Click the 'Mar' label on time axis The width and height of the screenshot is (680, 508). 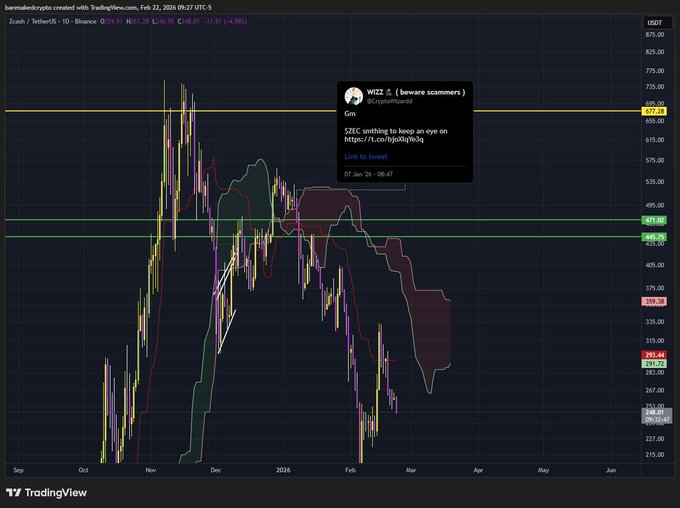point(411,470)
